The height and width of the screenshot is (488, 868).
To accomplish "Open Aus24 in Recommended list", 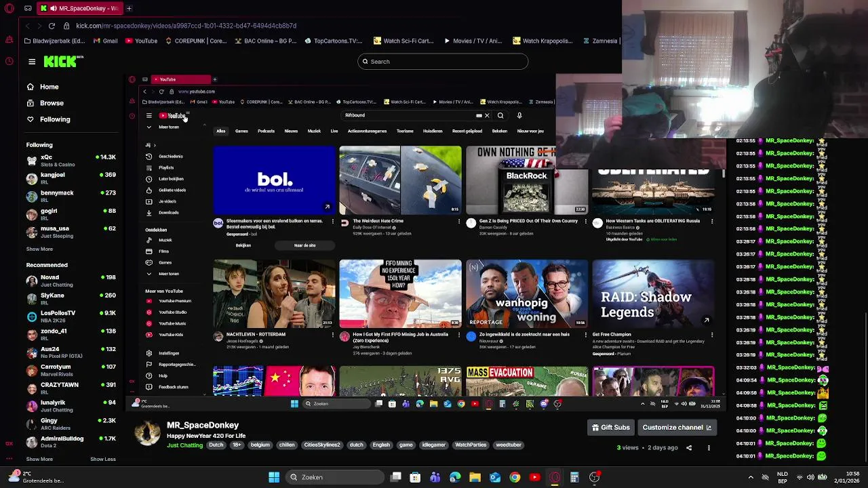I will tap(71, 352).
